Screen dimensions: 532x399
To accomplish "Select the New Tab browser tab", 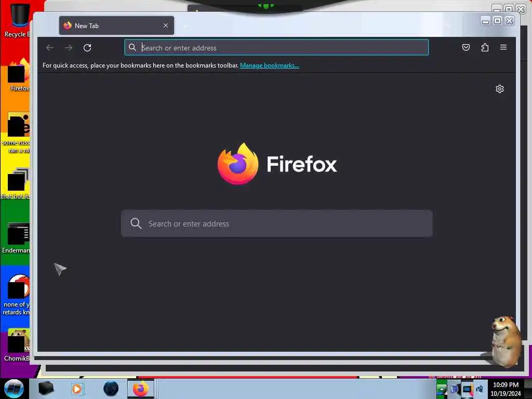I will coord(116,25).
